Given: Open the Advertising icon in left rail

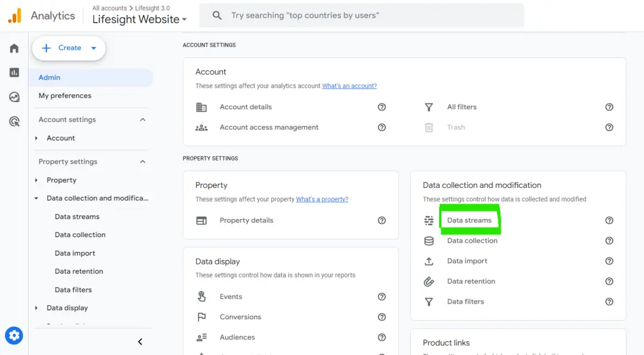Looking at the screenshot, I should pyautogui.click(x=14, y=121).
